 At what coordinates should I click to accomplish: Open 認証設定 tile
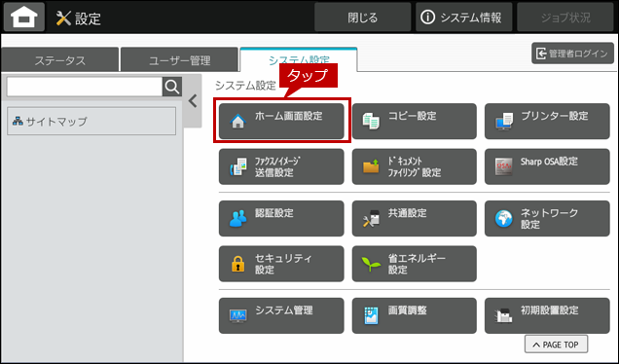[x=281, y=218]
